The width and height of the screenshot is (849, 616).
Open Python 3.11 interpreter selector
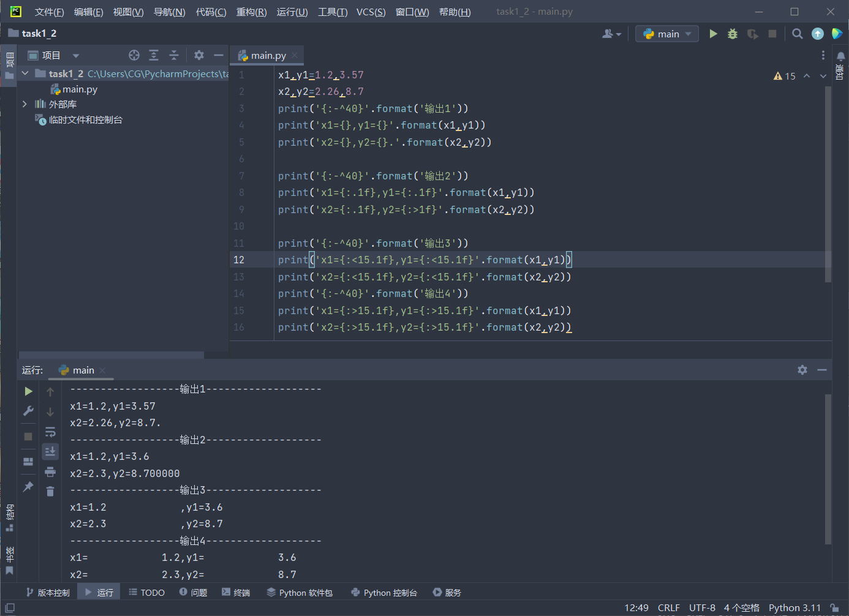point(794,608)
